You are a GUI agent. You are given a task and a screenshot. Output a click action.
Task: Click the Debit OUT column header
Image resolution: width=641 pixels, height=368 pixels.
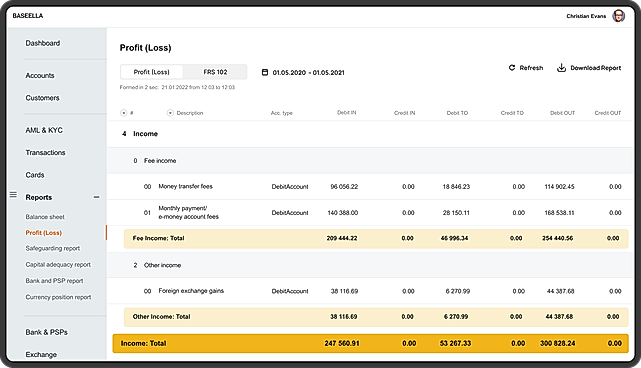[562, 113]
